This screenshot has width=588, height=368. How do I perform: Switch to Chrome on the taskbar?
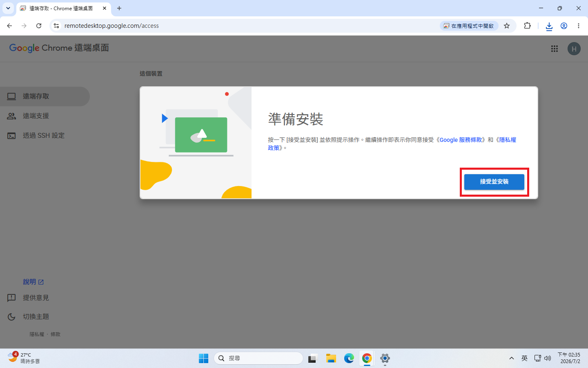click(x=367, y=358)
